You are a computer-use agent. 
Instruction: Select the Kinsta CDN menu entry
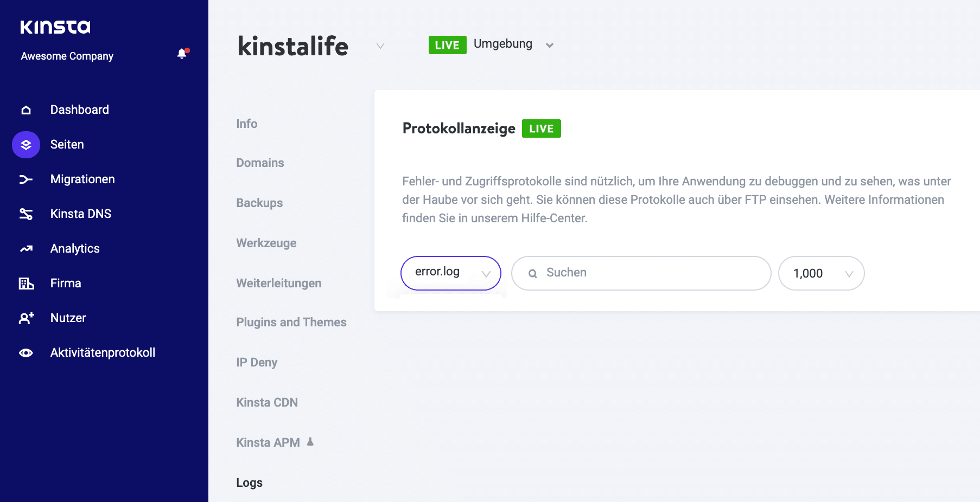(x=266, y=402)
